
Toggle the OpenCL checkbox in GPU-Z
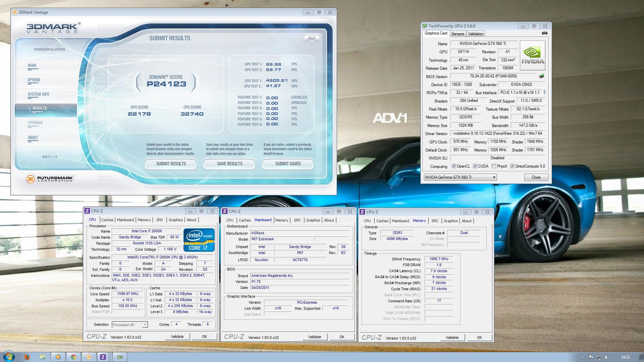coord(454,166)
